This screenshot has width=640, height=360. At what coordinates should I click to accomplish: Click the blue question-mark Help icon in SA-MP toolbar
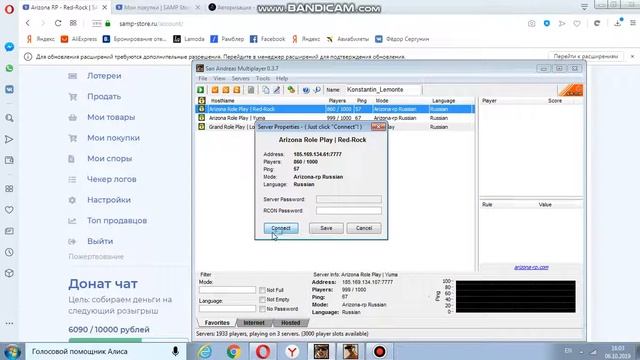306,90
